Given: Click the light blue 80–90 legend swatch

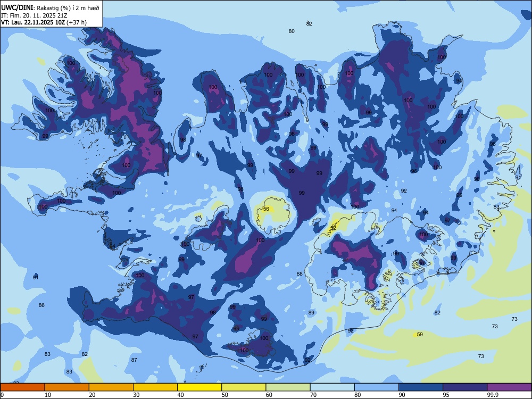Looking at the screenshot, I should click(377, 387).
